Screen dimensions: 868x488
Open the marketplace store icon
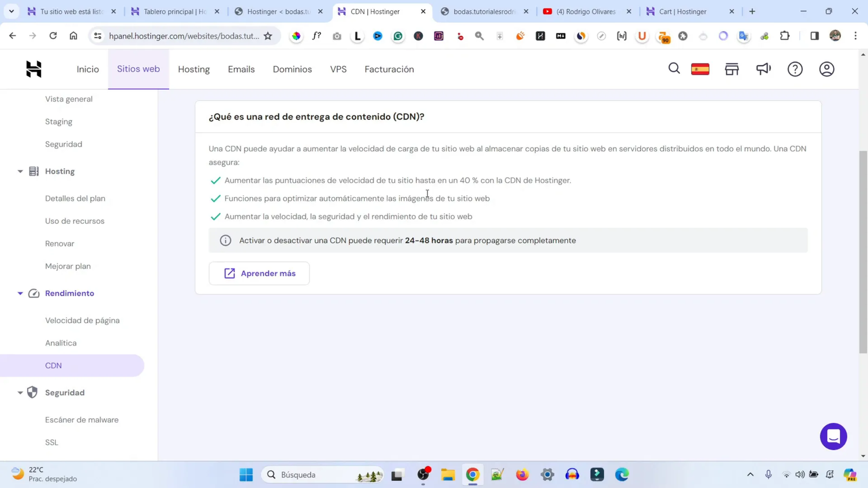tap(732, 69)
